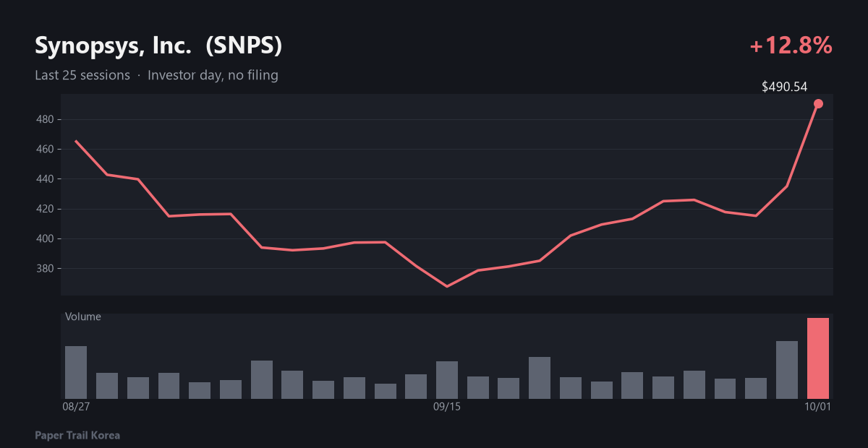Click the 420 price axis label
Image resolution: width=868 pixels, height=448 pixels.
[46, 209]
